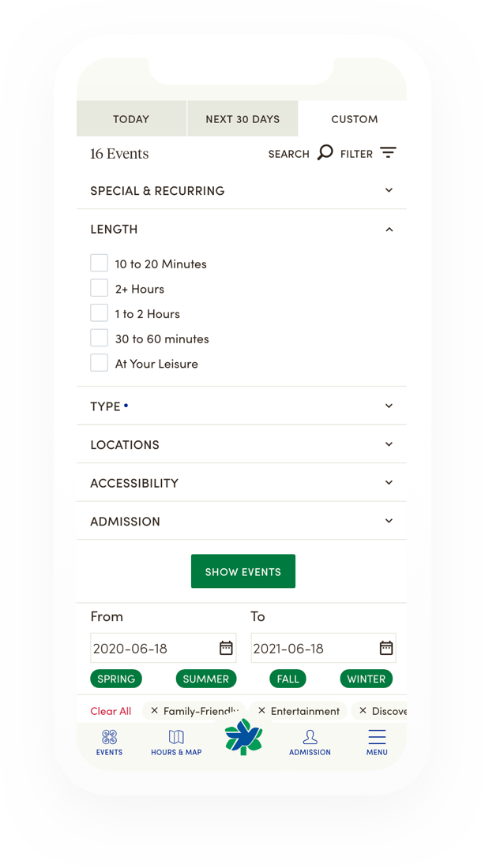
Task: Open search with the magnifying glass icon
Action: [x=325, y=153]
